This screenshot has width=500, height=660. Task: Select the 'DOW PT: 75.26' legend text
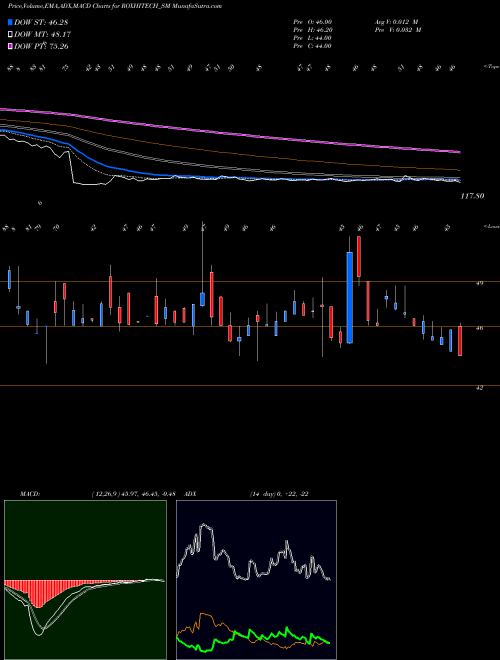coord(41,46)
